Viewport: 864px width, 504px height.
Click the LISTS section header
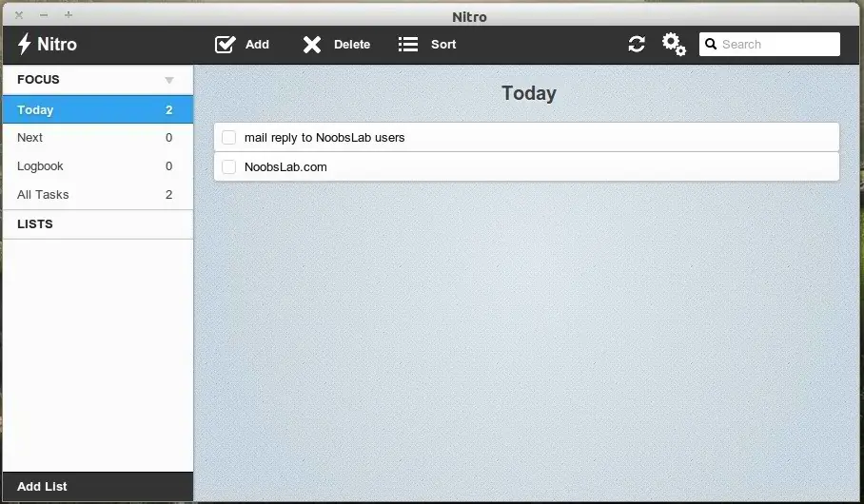98,224
